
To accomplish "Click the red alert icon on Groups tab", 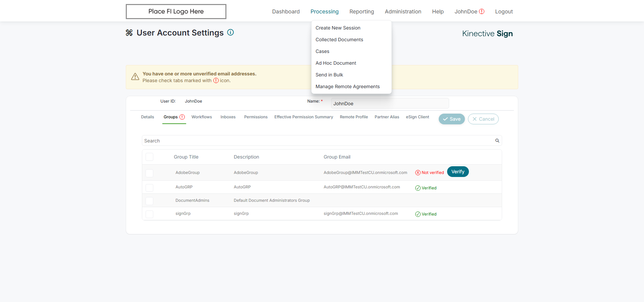I will (182, 117).
